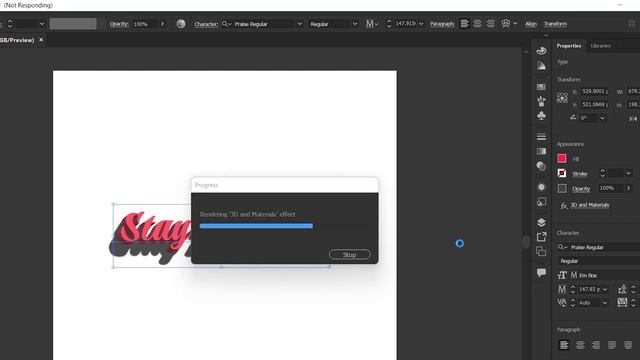Open the Stroke color swatch in Properties
Viewport: 640px width, 360px height.
[562, 173]
